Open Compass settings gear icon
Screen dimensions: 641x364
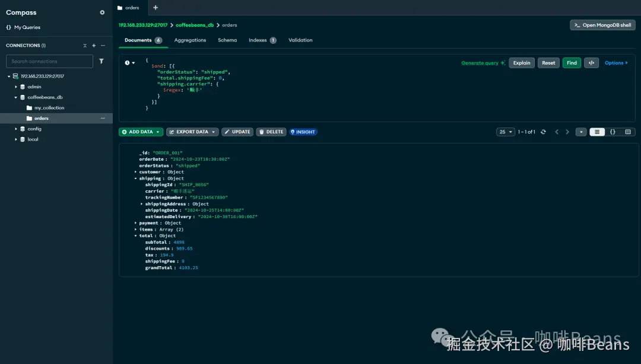pos(102,12)
